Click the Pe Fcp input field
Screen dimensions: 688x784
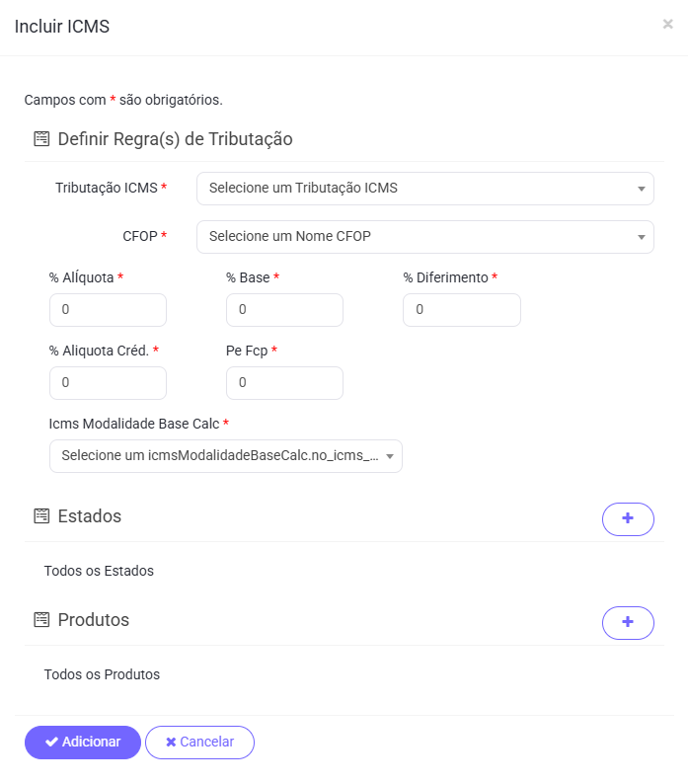[284, 382]
